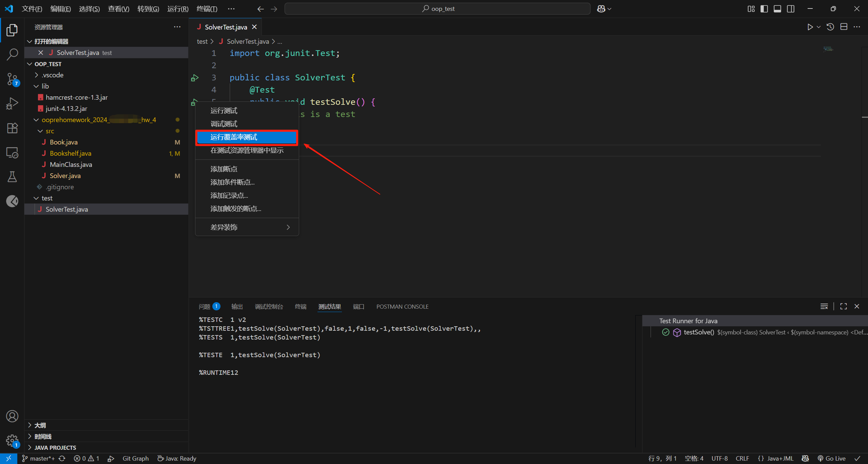
Task: Toggle primary side bar layout button
Action: (764, 9)
